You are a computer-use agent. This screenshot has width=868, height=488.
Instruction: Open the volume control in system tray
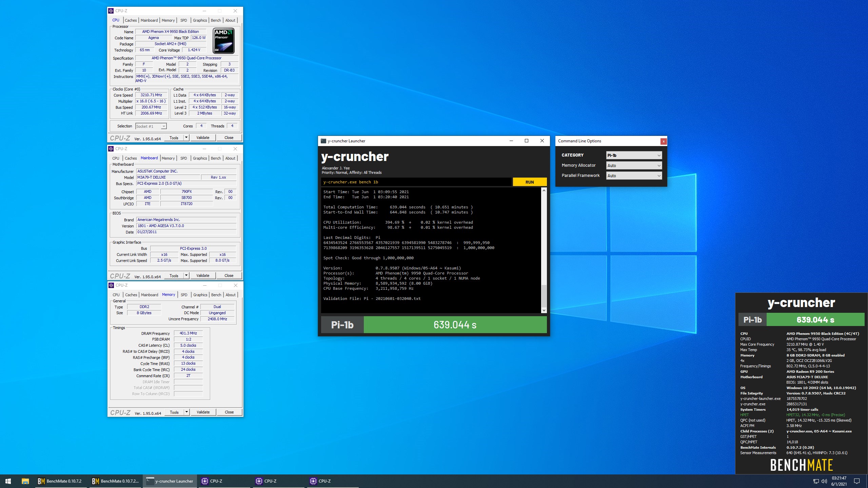pos(824,481)
